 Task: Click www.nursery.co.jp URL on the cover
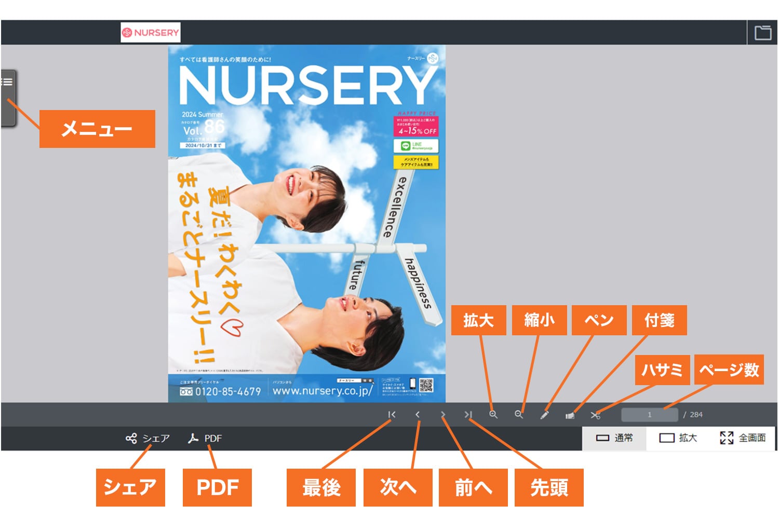[323, 390]
